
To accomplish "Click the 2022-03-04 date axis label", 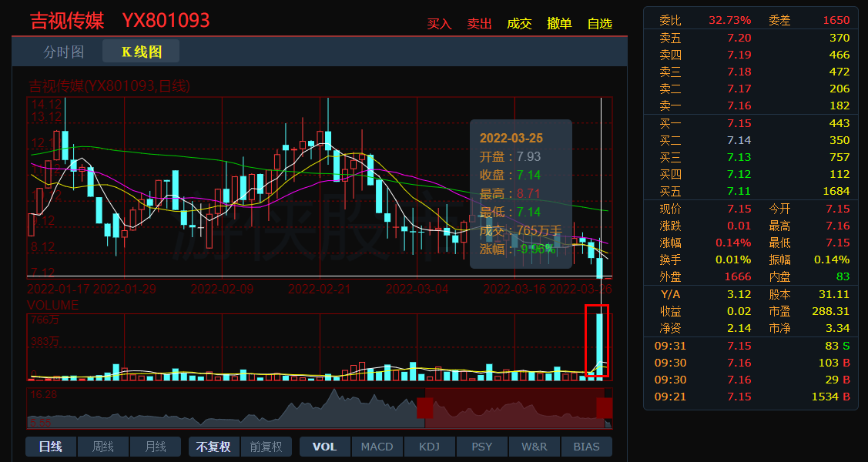I will coord(417,290).
